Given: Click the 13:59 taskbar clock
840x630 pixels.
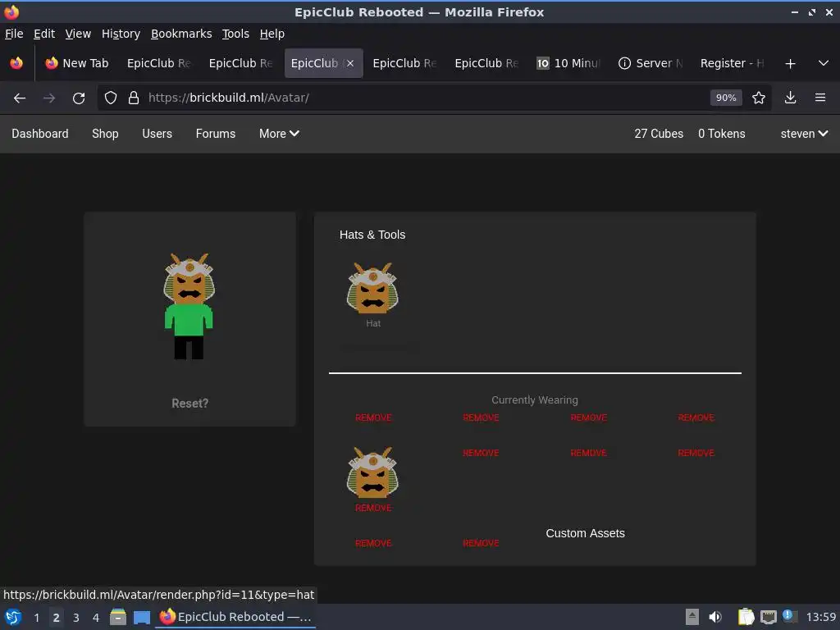Looking at the screenshot, I should [x=820, y=617].
